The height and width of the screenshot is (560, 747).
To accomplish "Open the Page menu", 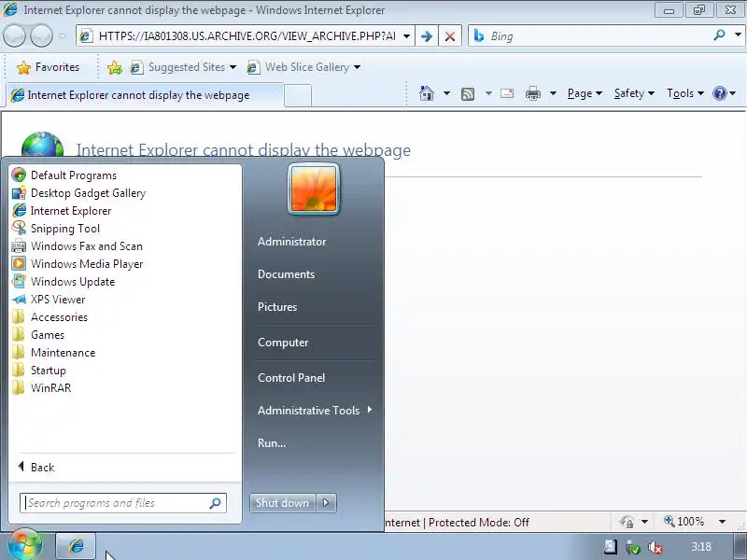I will click(x=585, y=93).
